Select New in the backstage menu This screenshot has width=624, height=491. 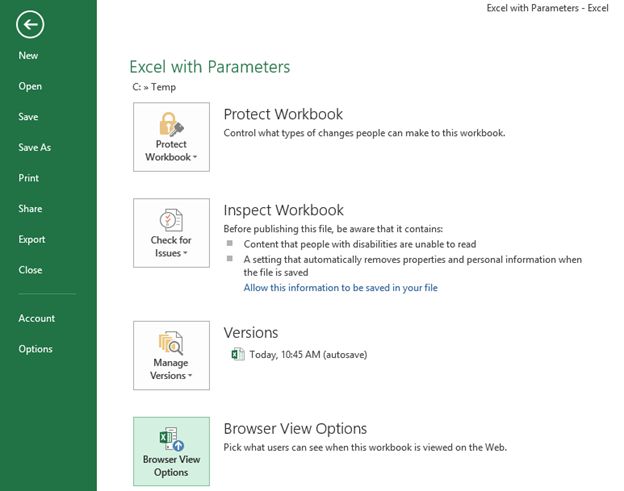[28, 56]
